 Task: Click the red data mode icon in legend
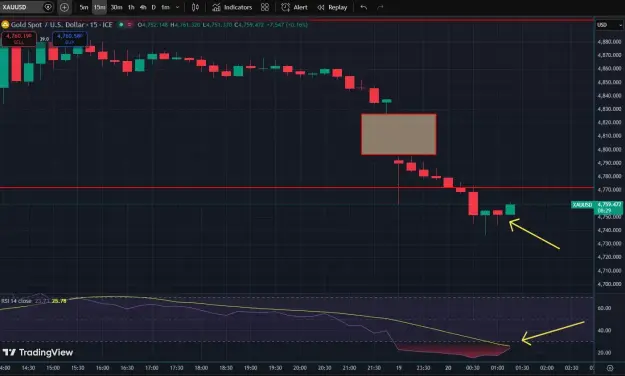tap(130, 25)
